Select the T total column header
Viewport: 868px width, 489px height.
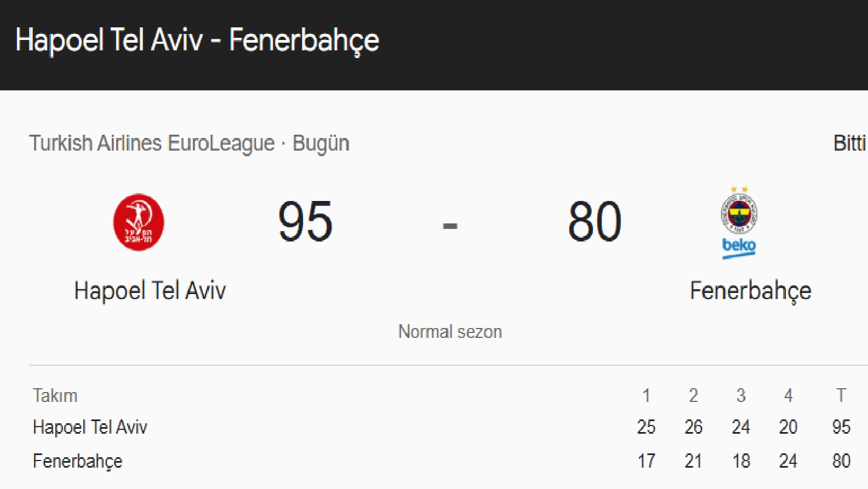tap(840, 395)
